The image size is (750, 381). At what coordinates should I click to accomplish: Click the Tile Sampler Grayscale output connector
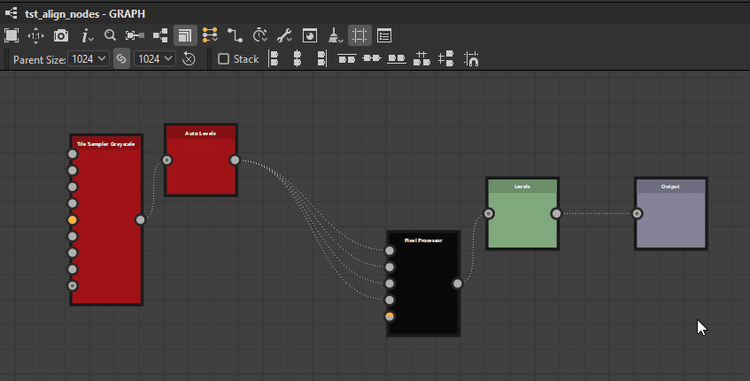(140, 220)
